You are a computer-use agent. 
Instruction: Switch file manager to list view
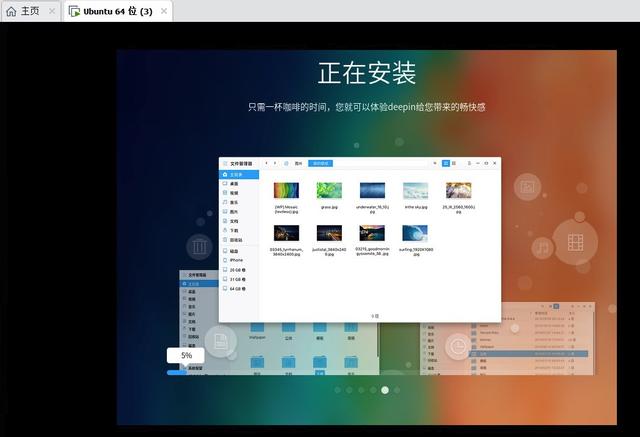(x=453, y=163)
